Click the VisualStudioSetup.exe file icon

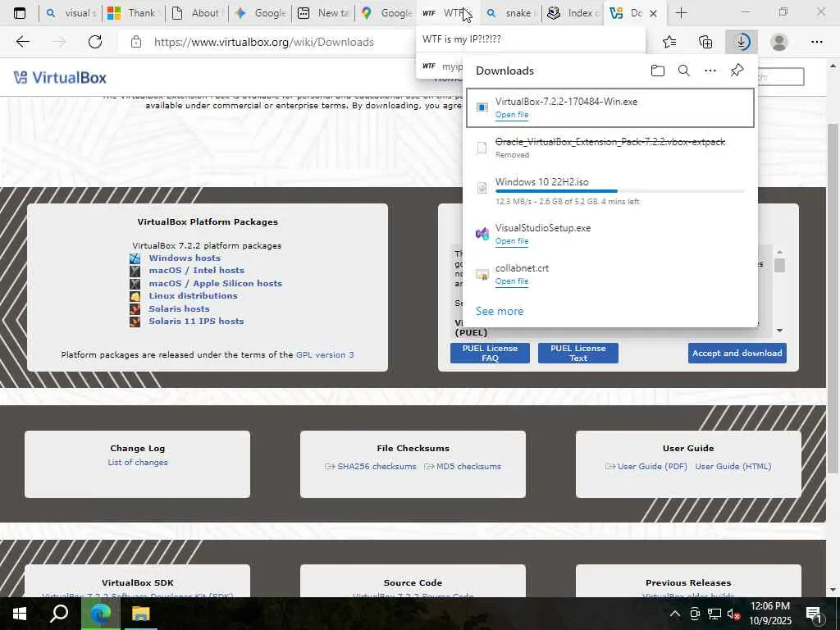482,234
